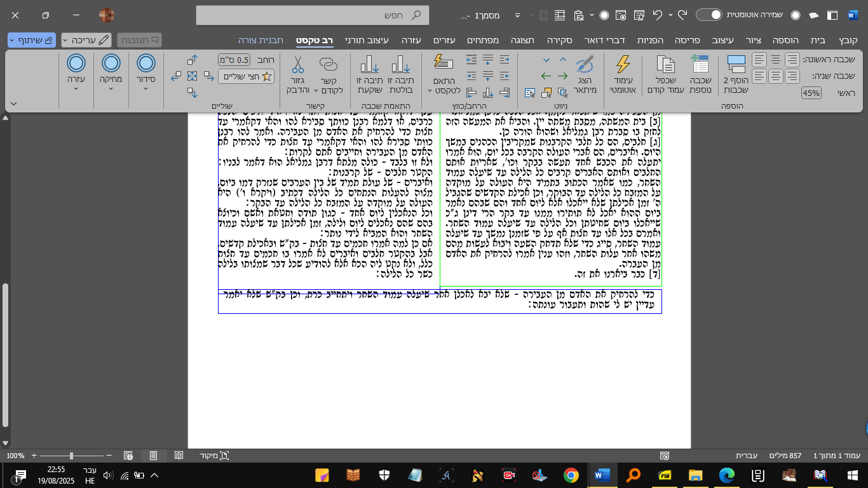
Task: Open the 'קובץ' File tab
Action: 848,40
